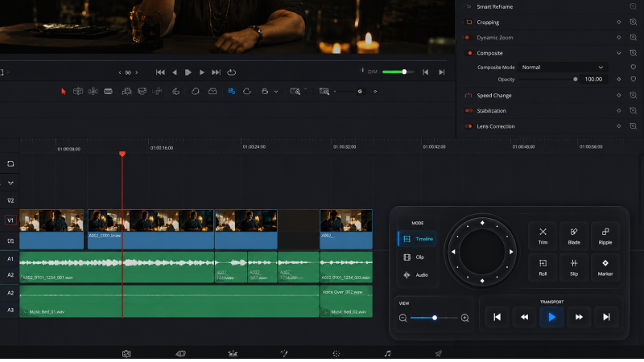
Task: Toggle the Stabilization switch
Action: [469, 111]
